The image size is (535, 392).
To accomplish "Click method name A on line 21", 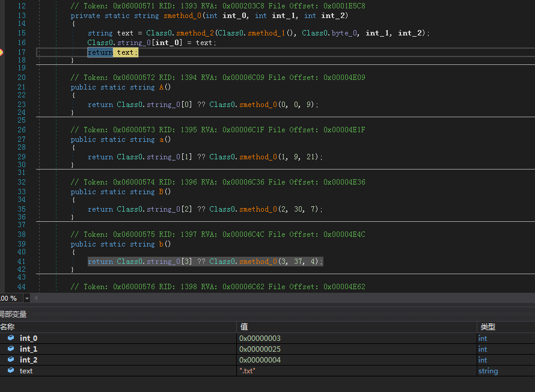I will (x=161, y=87).
